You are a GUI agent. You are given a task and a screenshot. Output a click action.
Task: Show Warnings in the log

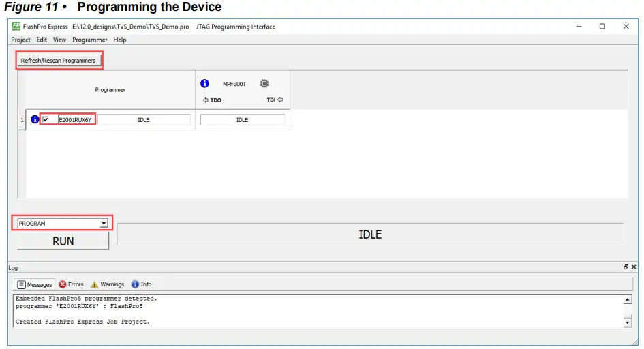(107, 284)
